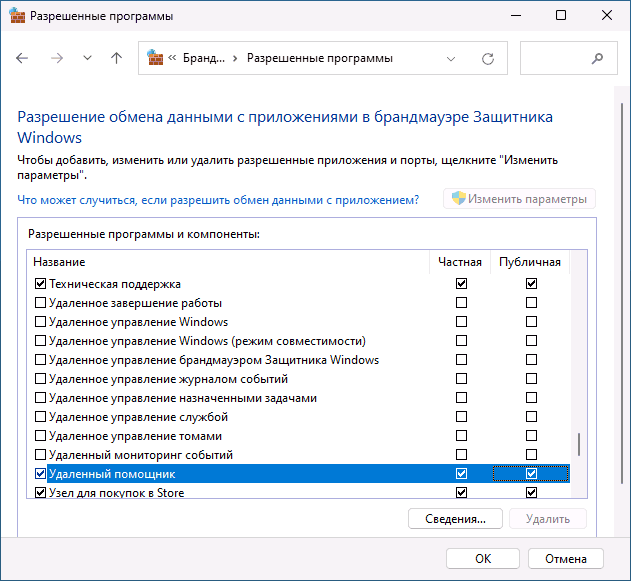The image size is (631, 581).
Task: Select Разрешенные программы breadcrumb segment
Action: [x=320, y=58]
